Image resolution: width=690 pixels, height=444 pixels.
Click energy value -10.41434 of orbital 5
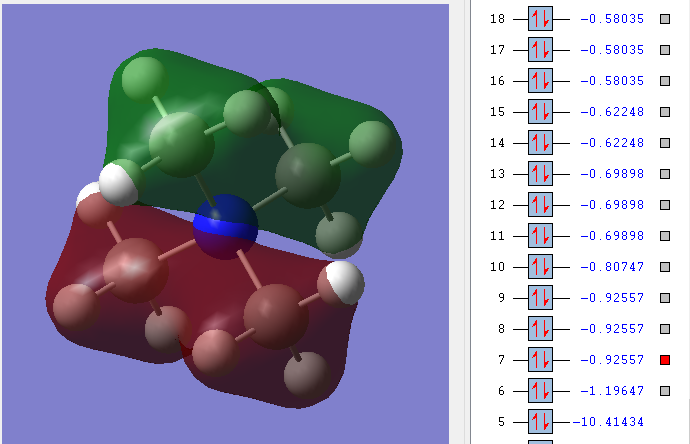coord(608,422)
